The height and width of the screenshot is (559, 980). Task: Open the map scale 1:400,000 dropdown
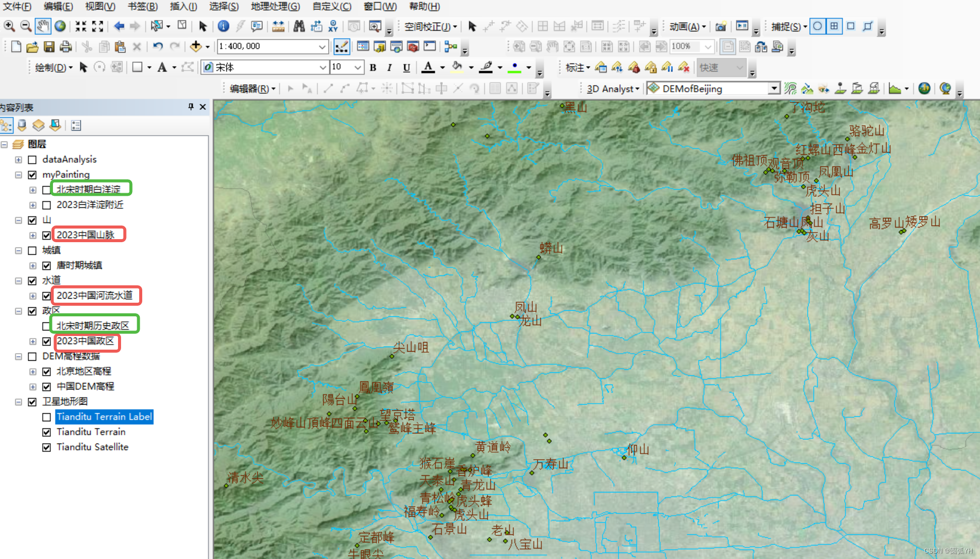[x=322, y=46]
